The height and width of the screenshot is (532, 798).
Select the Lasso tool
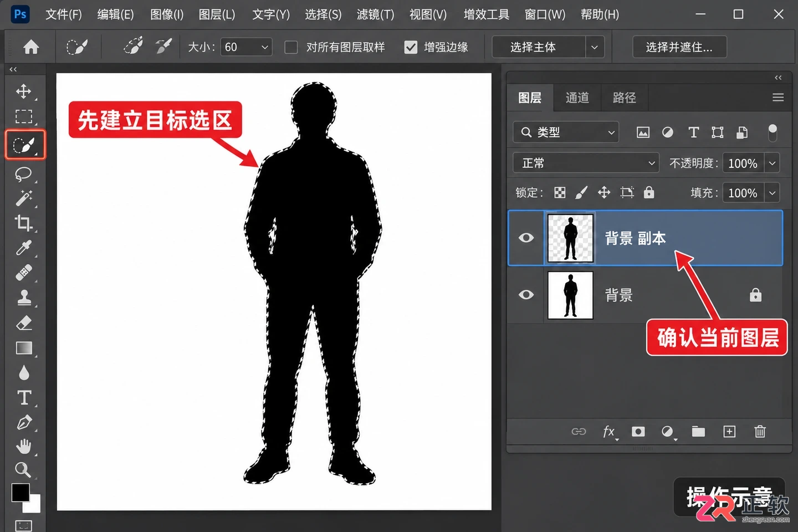click(x=23, y=174)
